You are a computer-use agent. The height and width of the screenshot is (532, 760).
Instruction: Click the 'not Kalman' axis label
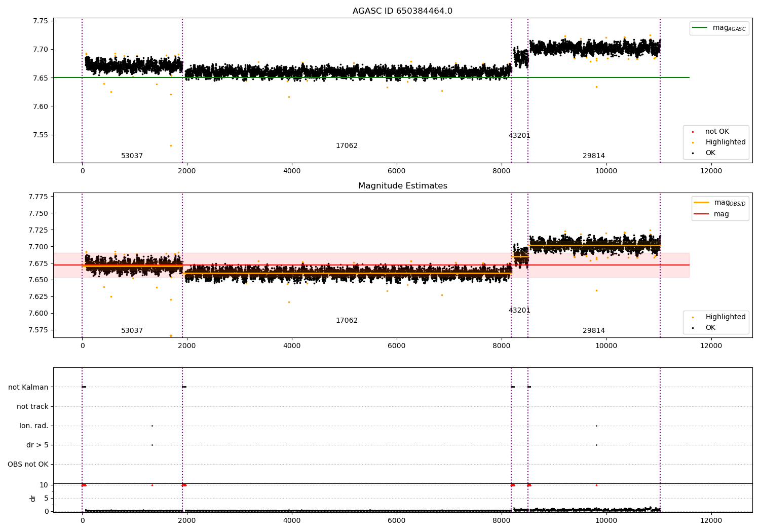point(28,388)
